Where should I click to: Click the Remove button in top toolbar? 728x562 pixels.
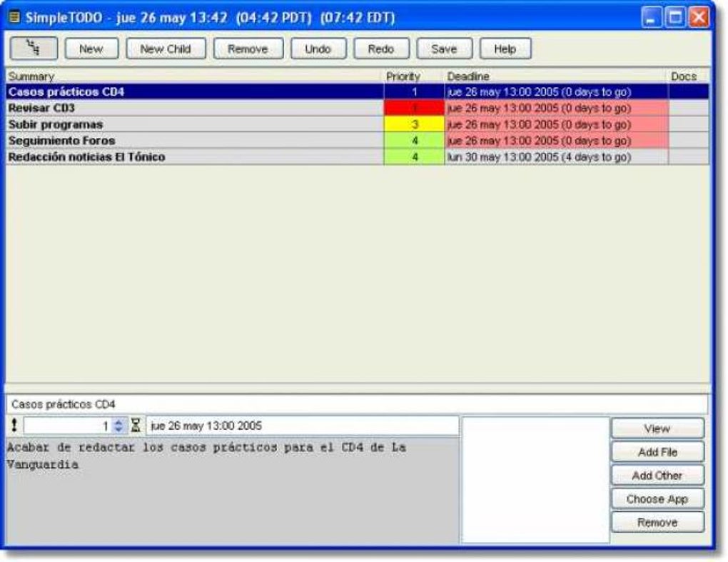pyautogui.click(x=248, y=49)
